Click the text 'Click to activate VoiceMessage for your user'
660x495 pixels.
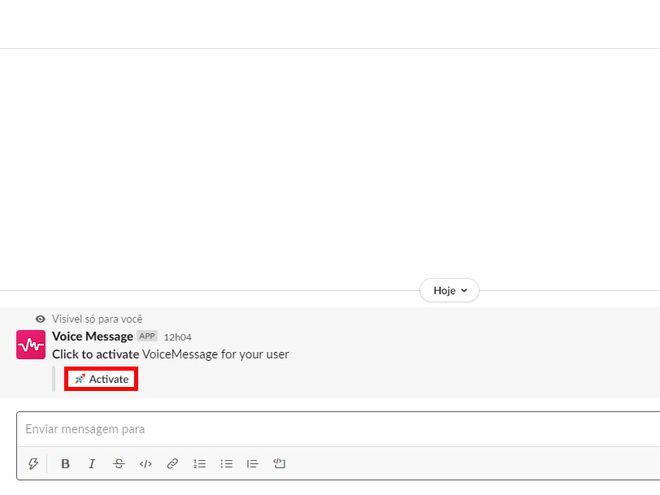pyautogui.click(x=170, y=354)
